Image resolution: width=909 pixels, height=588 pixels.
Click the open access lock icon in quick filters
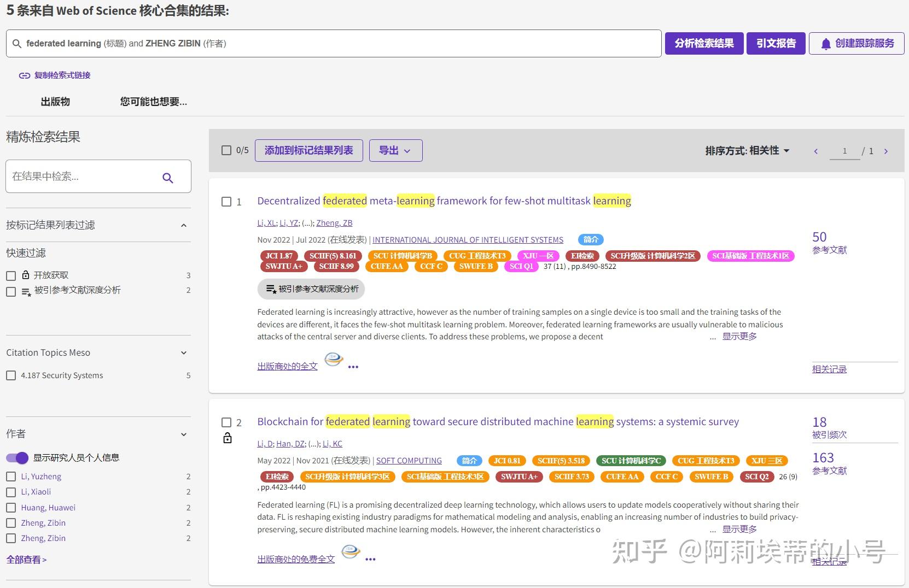click(x=25, y=275)
